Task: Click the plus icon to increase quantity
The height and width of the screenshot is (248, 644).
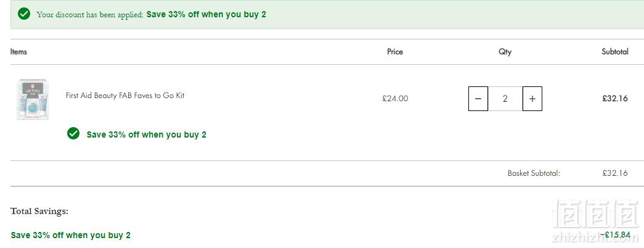Action: click(532, 99)
